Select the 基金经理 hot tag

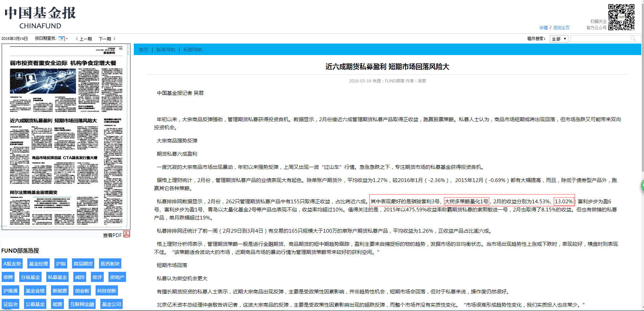pyautogui.click(x=39, y=264)
